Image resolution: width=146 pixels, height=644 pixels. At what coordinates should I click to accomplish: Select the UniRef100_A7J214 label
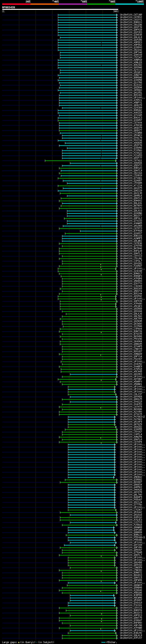click(131, 186)
